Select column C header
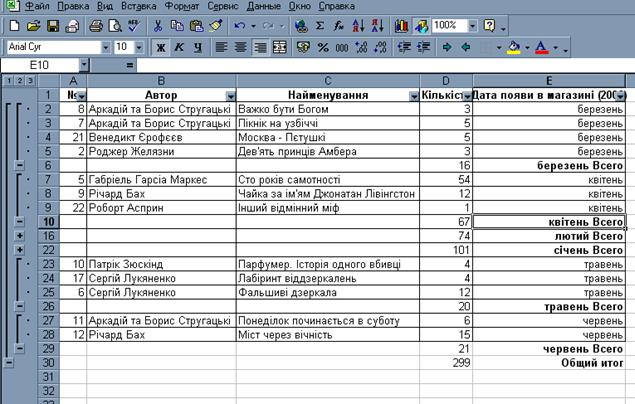The height and width of the screenshot is (404, 635). pos(328,81)
